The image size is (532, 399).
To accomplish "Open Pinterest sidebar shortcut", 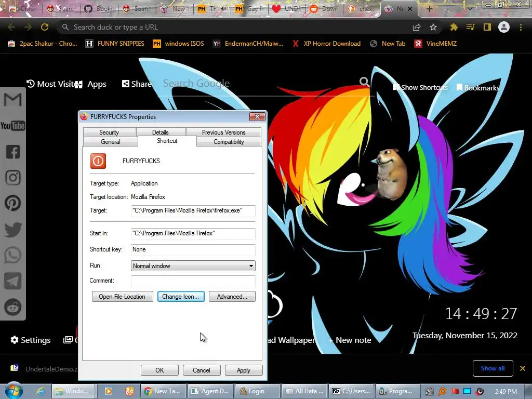I will 13,203.
